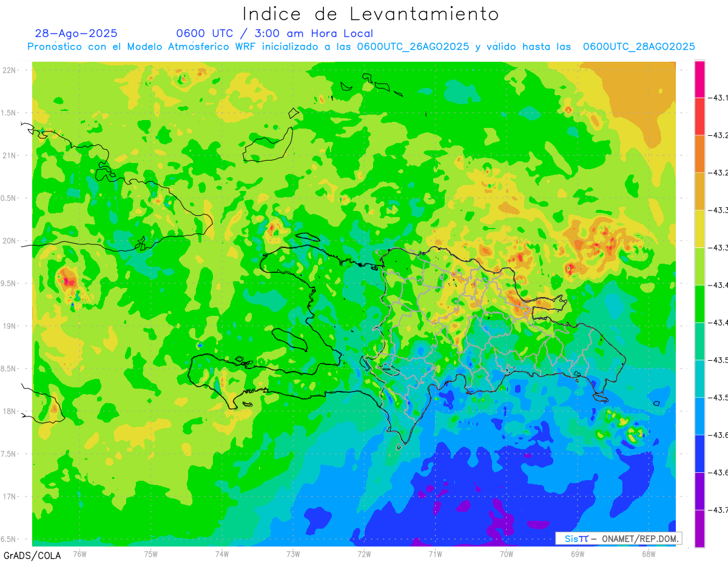Screen dimensions: 728x562
Task: Pick the magenta swatch atop the legend
Action: [x=699, y=79]
